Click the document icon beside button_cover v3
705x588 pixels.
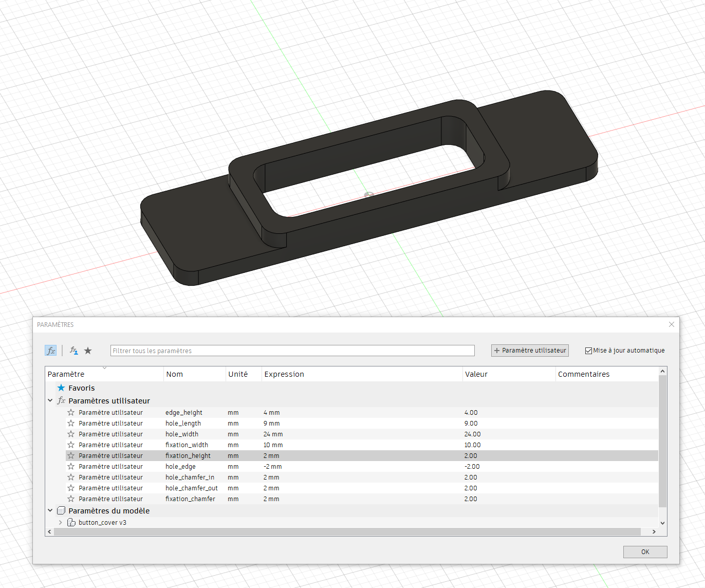pyautogui.click(x=72, y=522)
